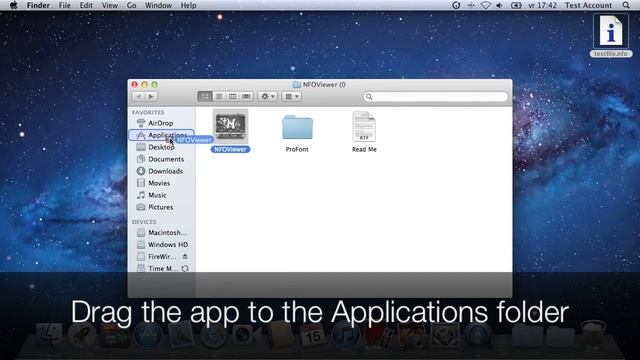This screenshot has width=640, height=360.
Task: Select FireWire drive in Devices
Action: [157, 257]
